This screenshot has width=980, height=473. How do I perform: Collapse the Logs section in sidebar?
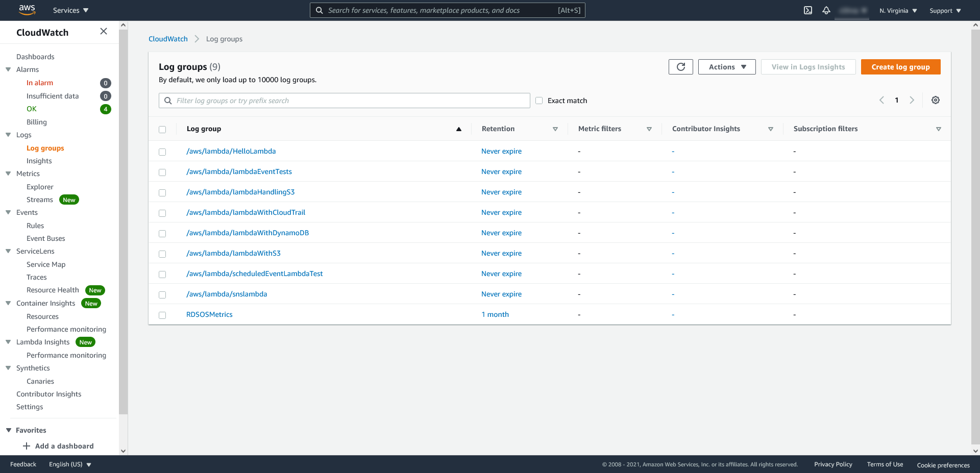(x=8, y=135)
